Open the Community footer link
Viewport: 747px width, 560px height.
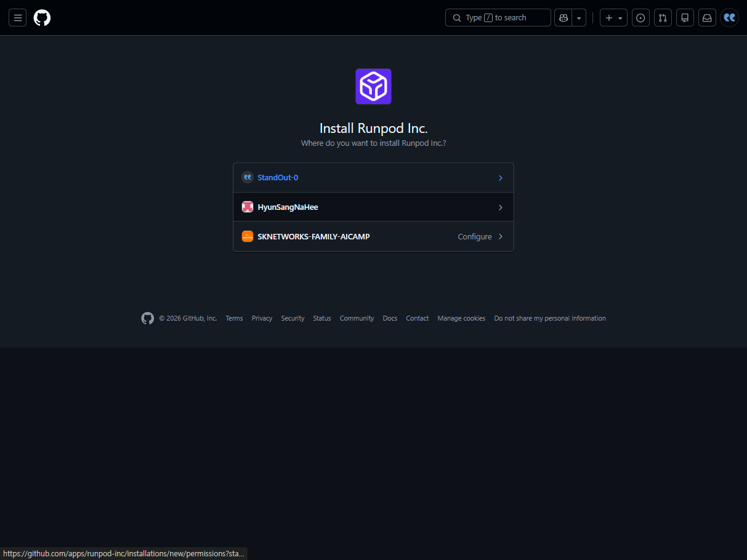pos(357,318)
